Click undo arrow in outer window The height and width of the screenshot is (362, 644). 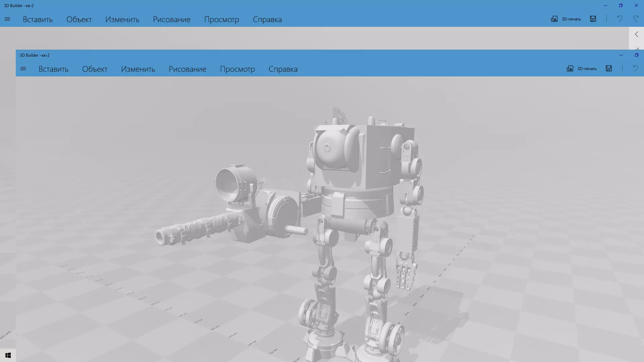tap(620, 19)
